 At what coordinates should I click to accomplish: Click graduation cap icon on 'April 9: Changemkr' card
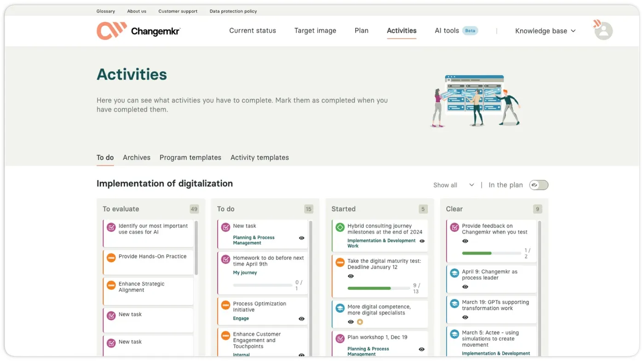[454, 273]
